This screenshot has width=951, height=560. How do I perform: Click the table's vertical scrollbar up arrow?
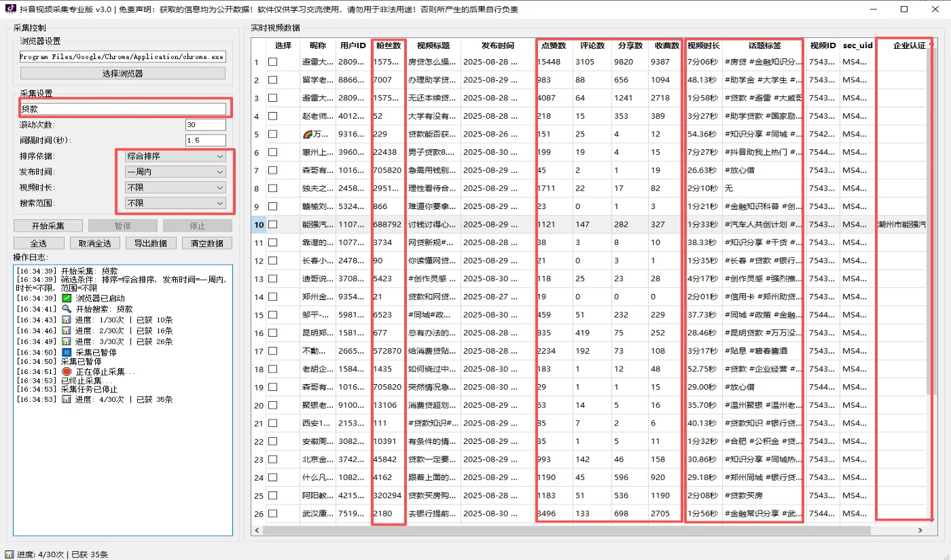click(931, 43)
